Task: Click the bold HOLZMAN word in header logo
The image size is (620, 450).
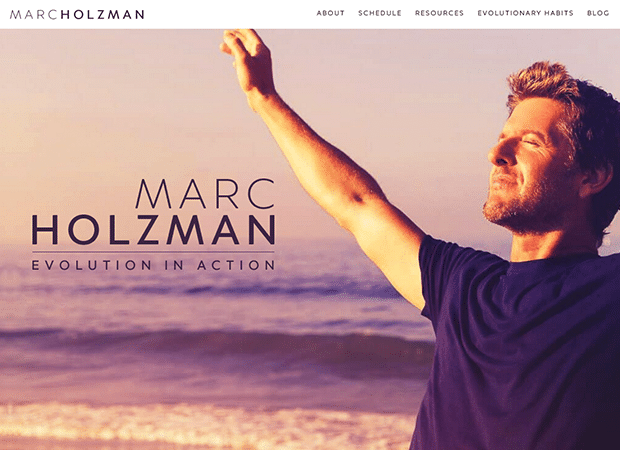Action: (x=103, y=15)
